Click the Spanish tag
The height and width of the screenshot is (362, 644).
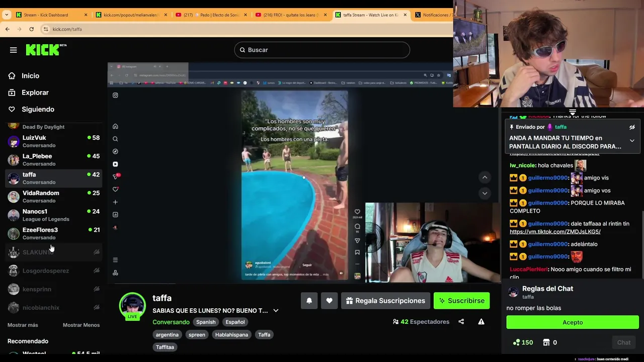206,322
